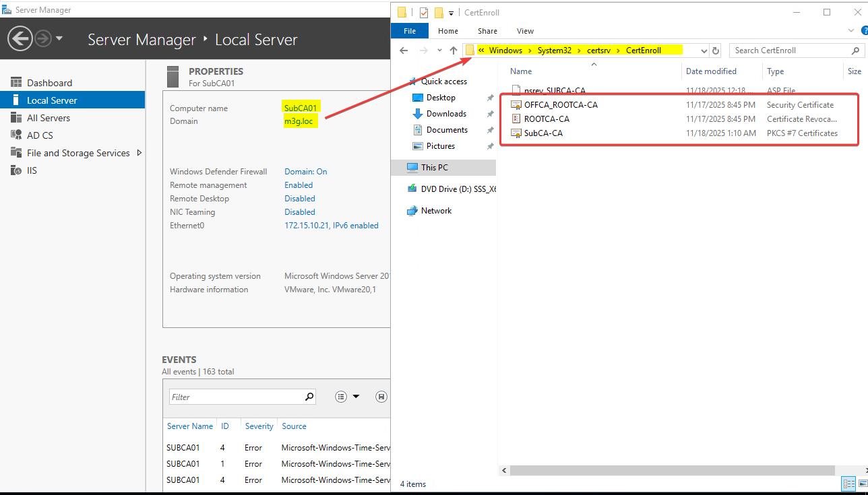Open the Dashboard icon in sidebar
The width and height of the screenshot is (868, 495).
coord(16,82)
